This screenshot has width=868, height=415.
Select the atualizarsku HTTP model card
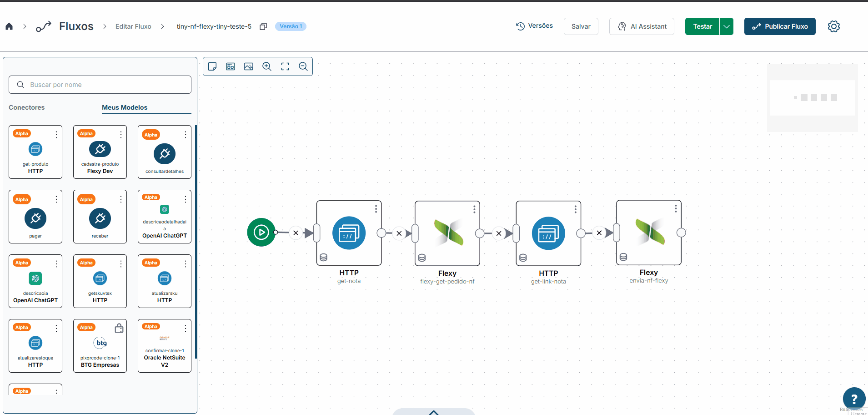click(x=165, y=281)
